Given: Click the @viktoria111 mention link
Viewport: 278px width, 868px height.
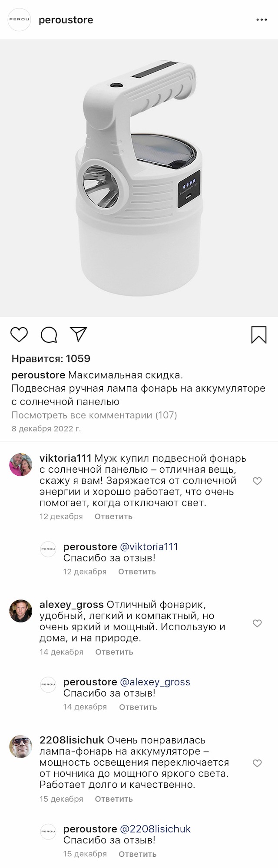Looking at the screenshot, I should 149,547.
